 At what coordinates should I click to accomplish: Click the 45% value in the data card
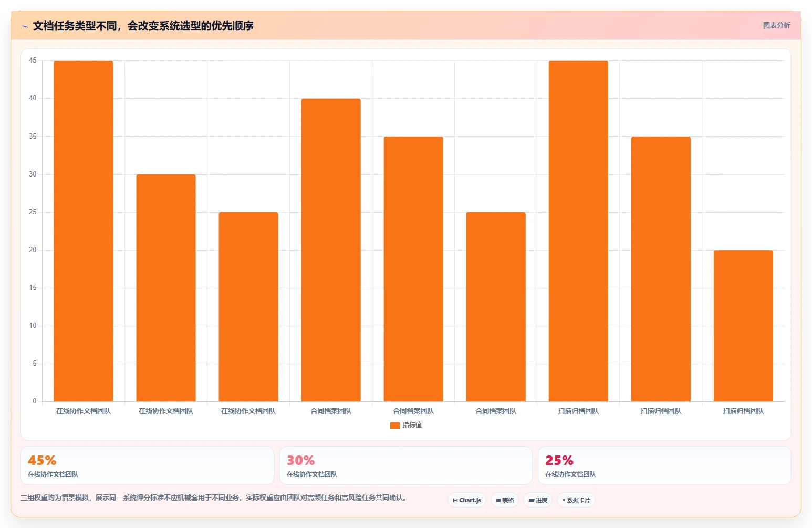(42, 461)
